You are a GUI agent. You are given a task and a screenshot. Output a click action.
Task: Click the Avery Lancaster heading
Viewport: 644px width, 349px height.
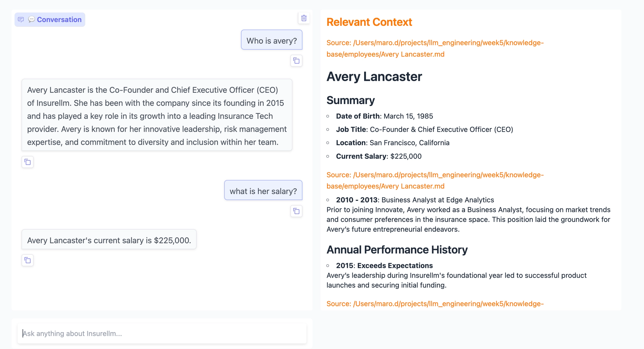point(374,77)
